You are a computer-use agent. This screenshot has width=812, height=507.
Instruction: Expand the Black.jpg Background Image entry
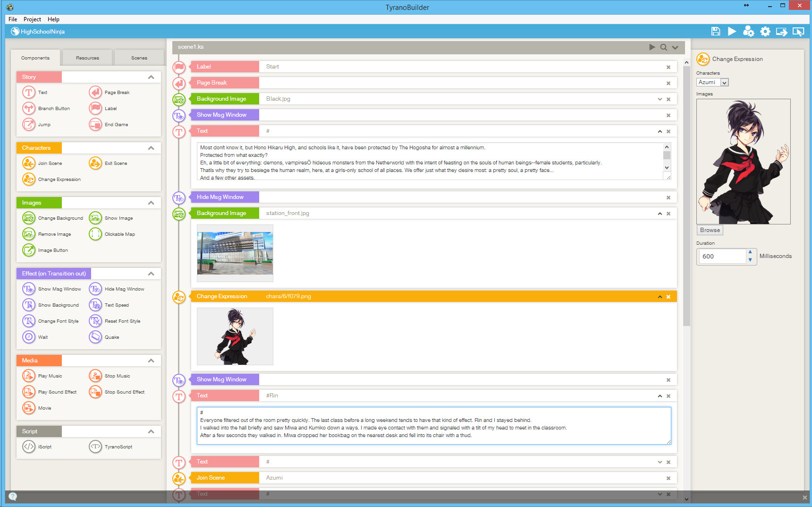[x=660, y=99]
